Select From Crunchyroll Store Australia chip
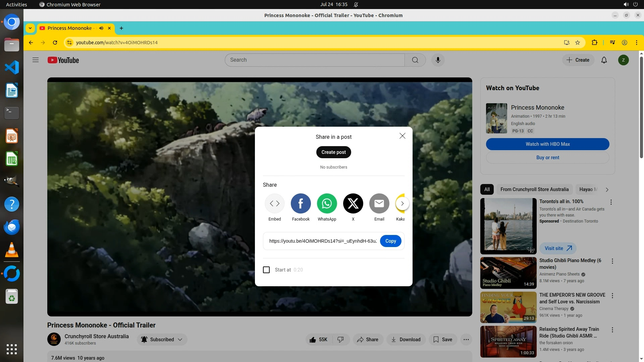Screen dimensions: 644x362 pyautogui.click(x=534, y=189)
